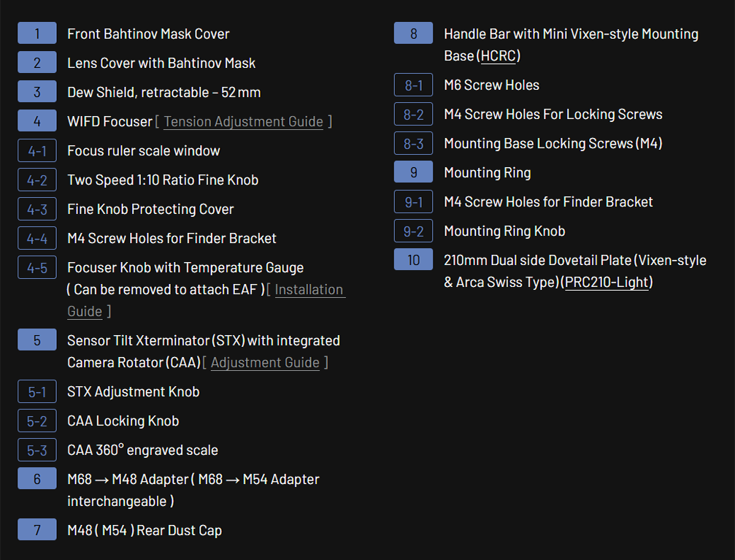
Task: Open the PRC210-Light dovetail plate link
Action: point(607,283)
